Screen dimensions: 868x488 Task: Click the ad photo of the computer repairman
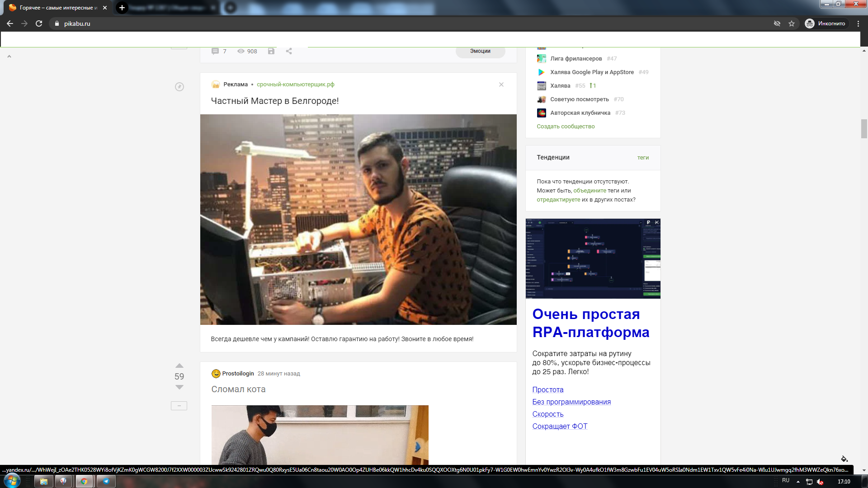pyautogui.click(x=359, y=220)
